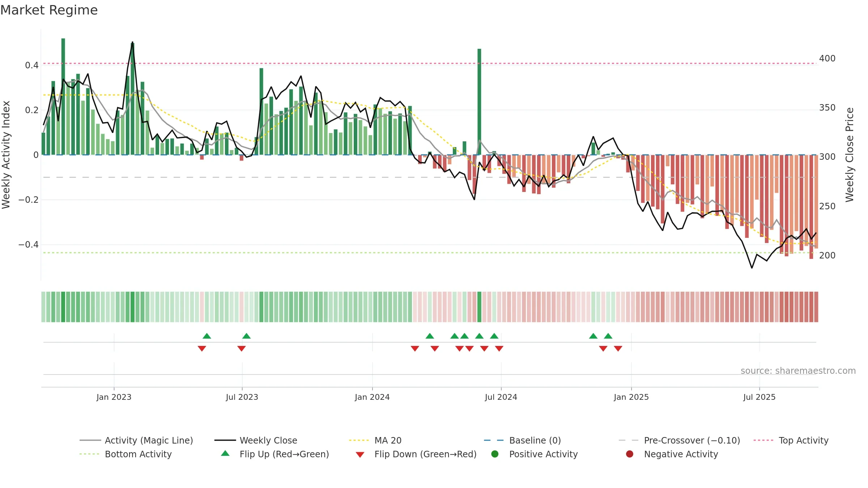Click the dark red Negative Activity dot icon
Image resolution: width=868 pixels, height=488 pixels.
pyautogui.click(x=630, y=454)
